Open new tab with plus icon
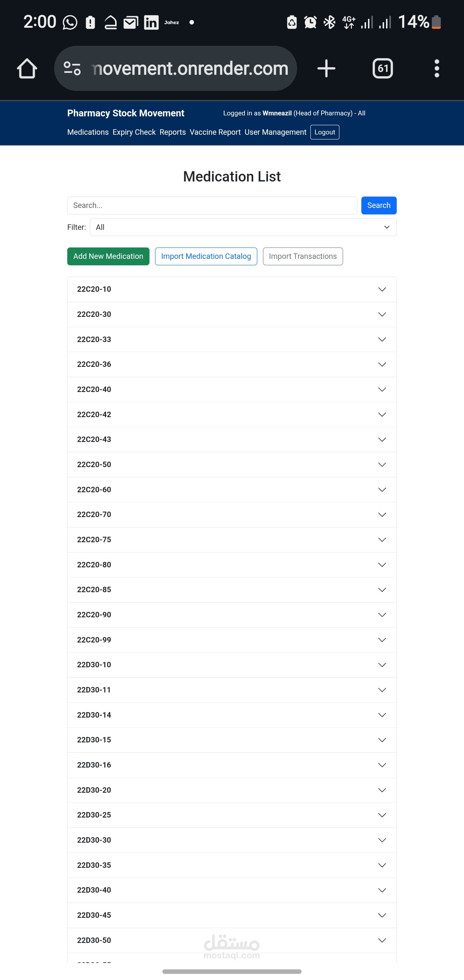464x980 pixels. click(x=326, y=68)
